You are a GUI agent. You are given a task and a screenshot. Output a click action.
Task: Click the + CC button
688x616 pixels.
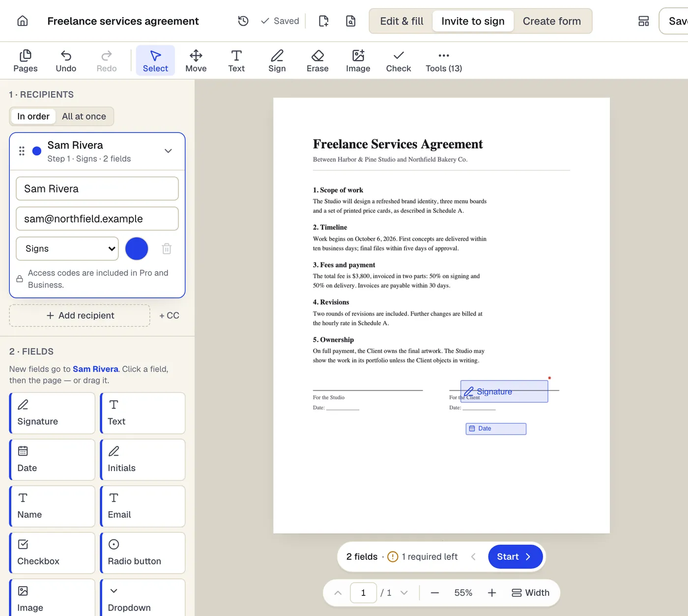coord(169,316)
